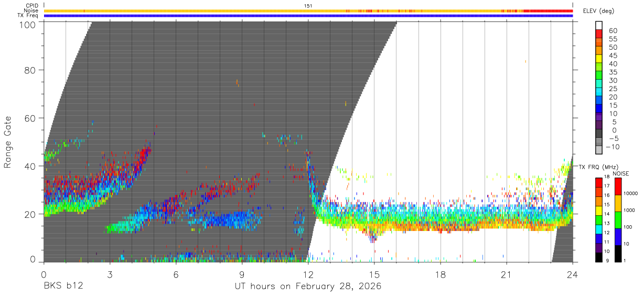This screenshot has width=644, height=297.
Task: Click the 9 tick label on UT hours axis
Action: coord(242,274)
